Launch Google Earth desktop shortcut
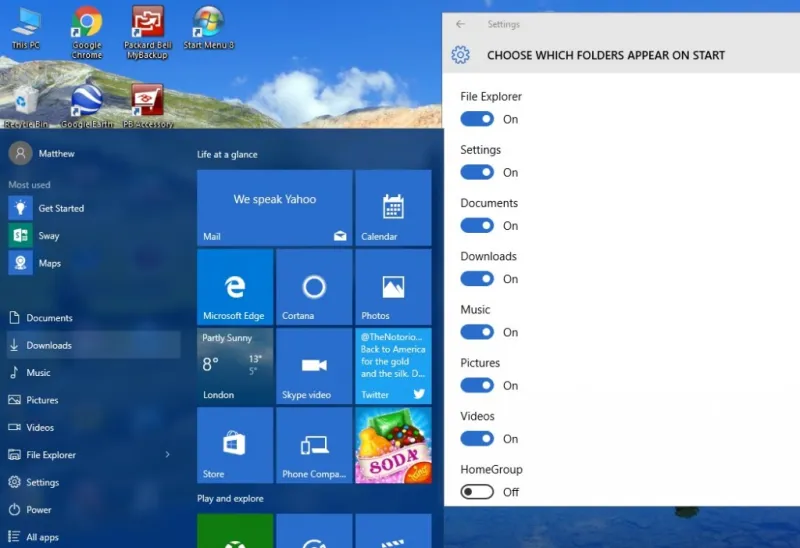The width and height of the screenshot is (800, 548). click(87, 106)
